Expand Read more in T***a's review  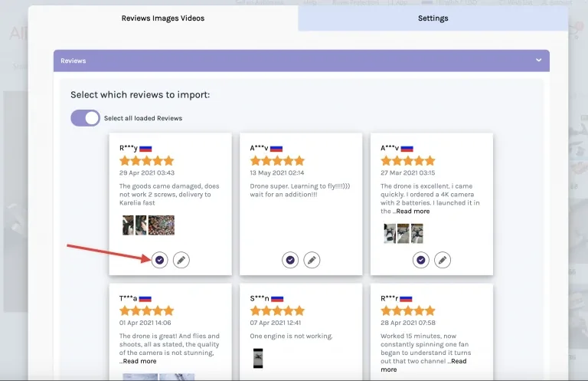point(140,361)
